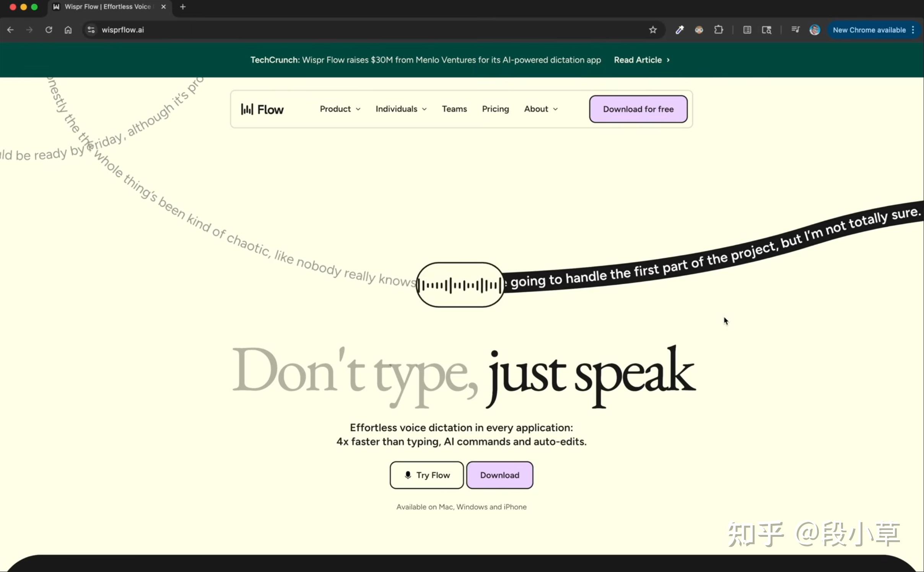Click the audio waveform pill
Screen dimensions: 924x572
click(460, 285)
